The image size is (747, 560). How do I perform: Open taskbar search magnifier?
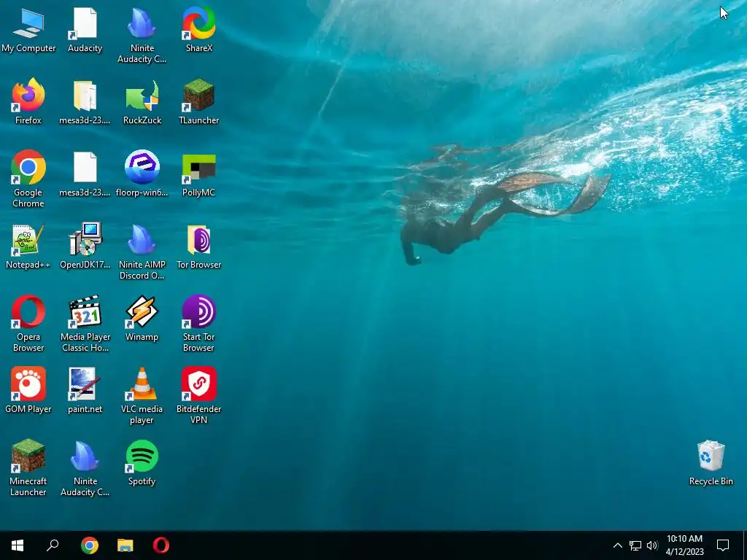tap(53, 545)
